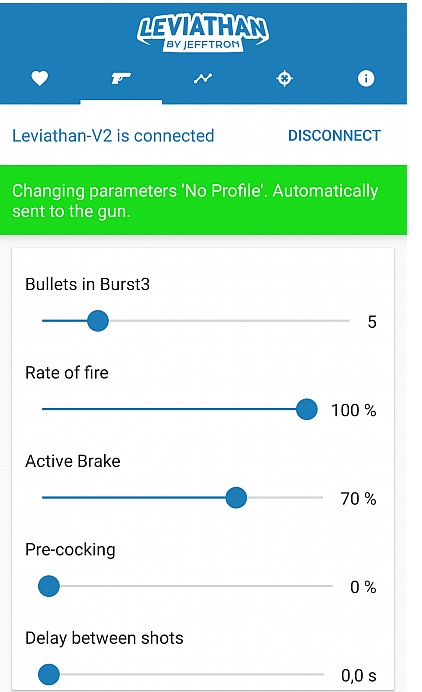Viewport: 422px width, 692px height.
Task: Click the Leviathan-V2 is connected status text
Action: pyautogui.click(x=113, y=135)
